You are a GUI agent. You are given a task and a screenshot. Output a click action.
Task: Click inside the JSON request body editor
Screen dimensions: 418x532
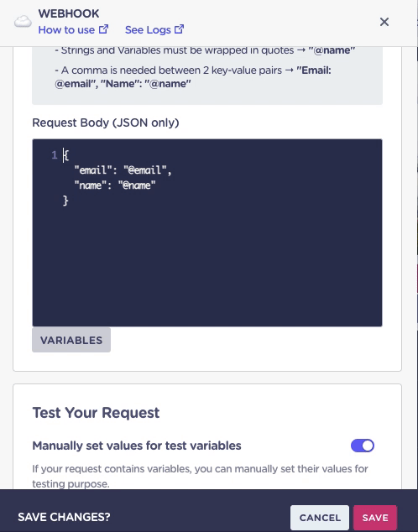pos(207,232)
